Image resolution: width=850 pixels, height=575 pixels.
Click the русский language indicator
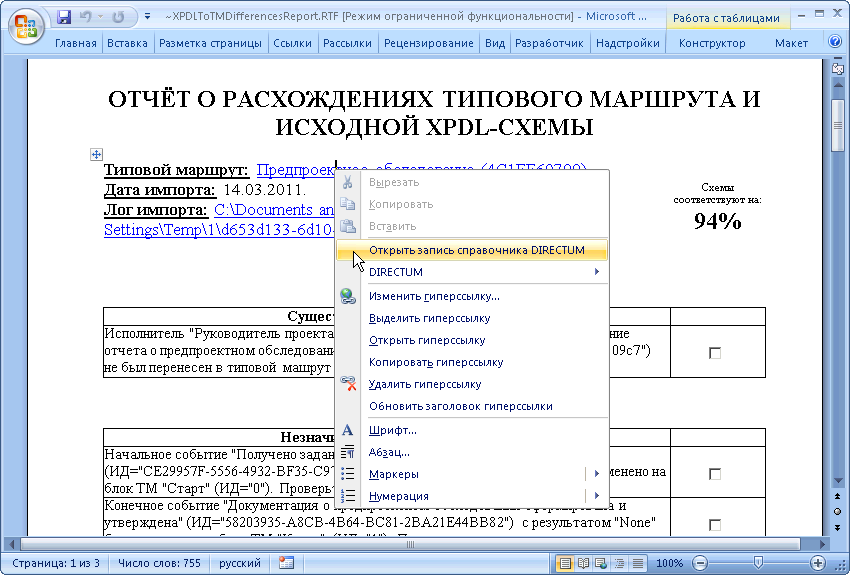(x=240, y=563)
